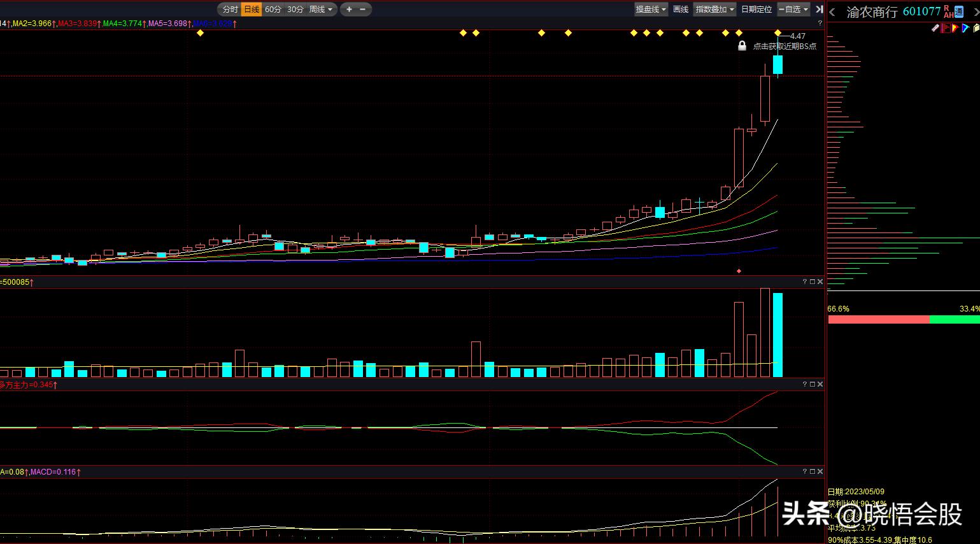Viewport: 980px width, 544px height.
Task: Click the red chip distribution icon
Action: (946, 28)
